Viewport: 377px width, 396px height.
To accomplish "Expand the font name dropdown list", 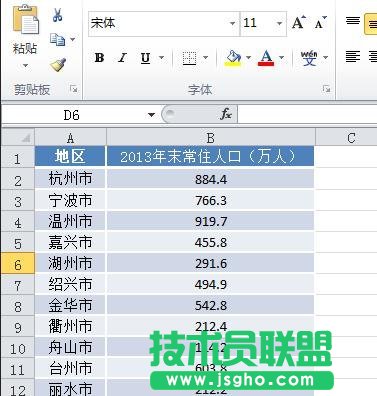I will click(233, 23).
